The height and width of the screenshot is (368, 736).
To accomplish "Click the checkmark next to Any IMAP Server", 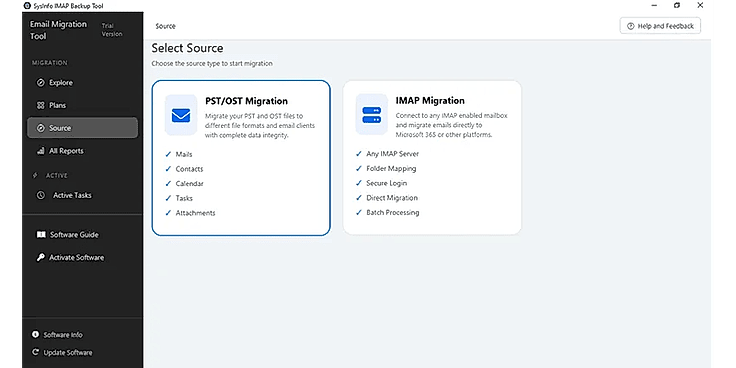I will 359,153.
